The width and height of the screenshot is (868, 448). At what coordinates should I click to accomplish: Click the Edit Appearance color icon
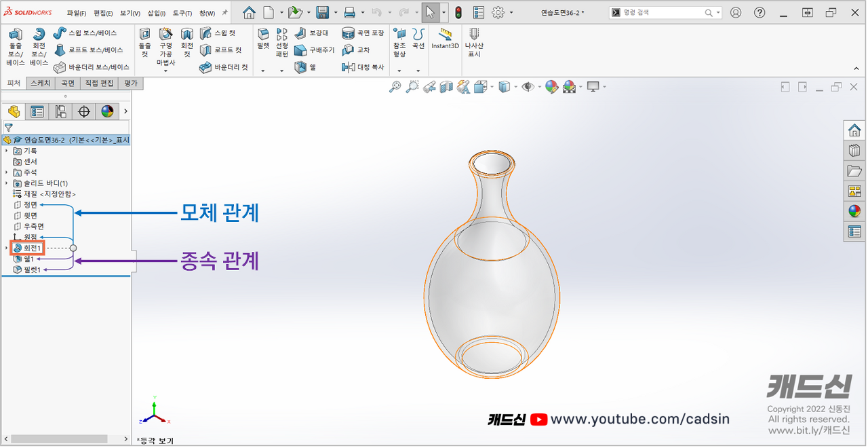click(x=551, y=87)
